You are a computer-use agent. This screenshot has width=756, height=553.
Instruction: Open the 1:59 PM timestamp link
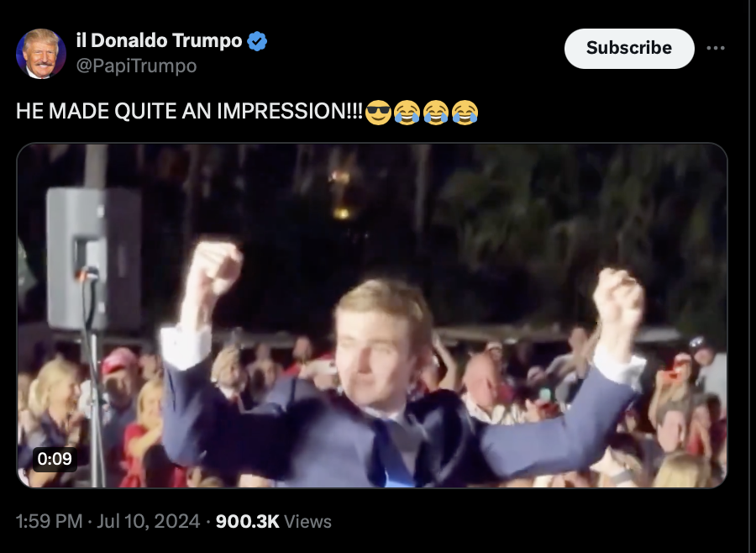coord(49,521)
